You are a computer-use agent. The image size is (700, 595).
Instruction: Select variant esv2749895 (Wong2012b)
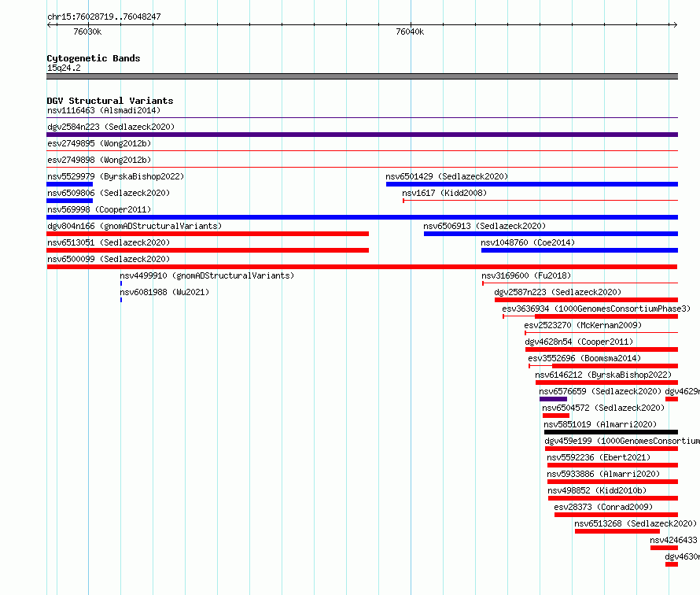pos(99,143)
